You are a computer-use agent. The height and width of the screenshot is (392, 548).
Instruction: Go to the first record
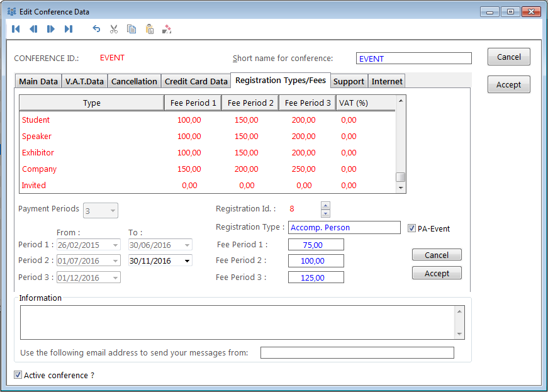16,29
